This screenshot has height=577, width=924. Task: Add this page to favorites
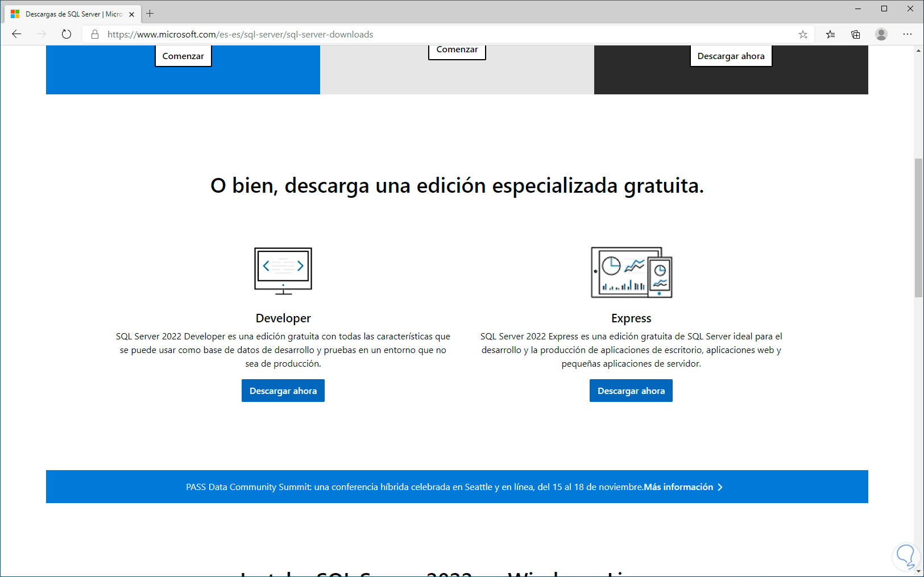pos(803,34)
